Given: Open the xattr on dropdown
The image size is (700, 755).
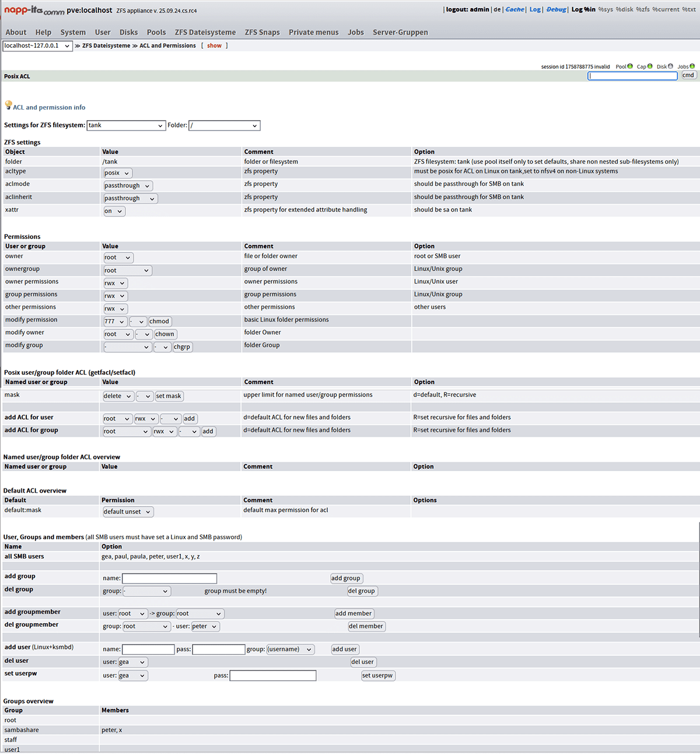Looking at the screenshot, I should pos(114,212).
